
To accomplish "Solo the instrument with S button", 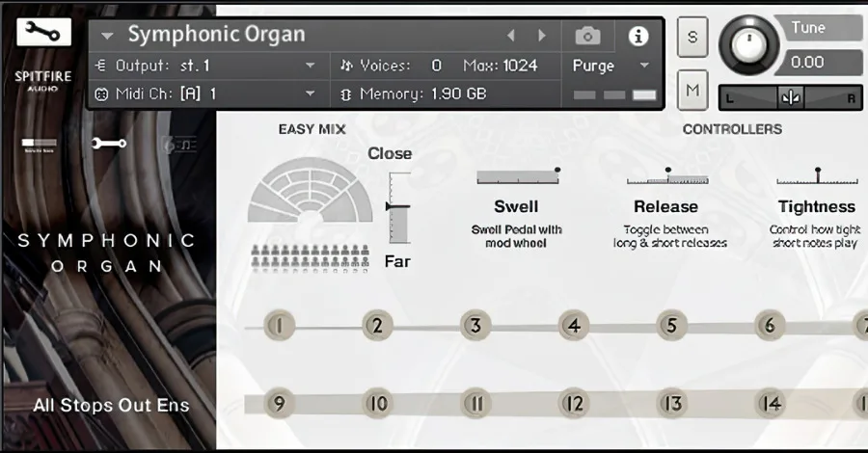I will [692, 37].
